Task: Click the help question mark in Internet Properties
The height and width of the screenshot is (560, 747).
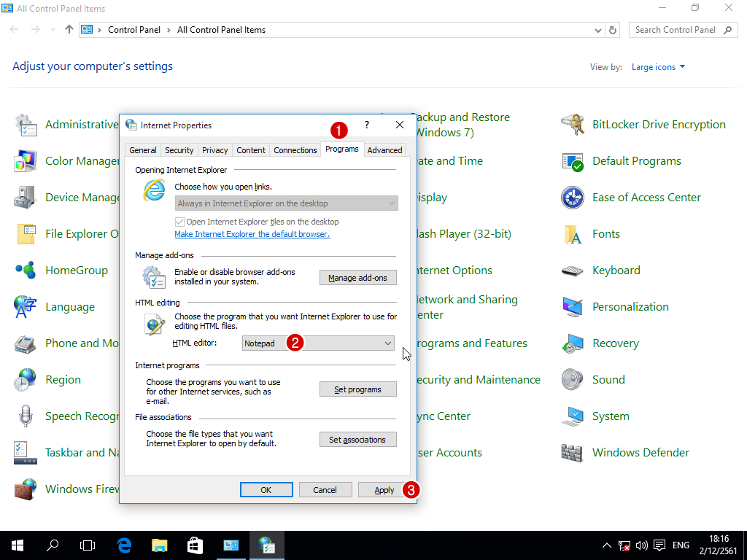Action: [x=367, y=125]
